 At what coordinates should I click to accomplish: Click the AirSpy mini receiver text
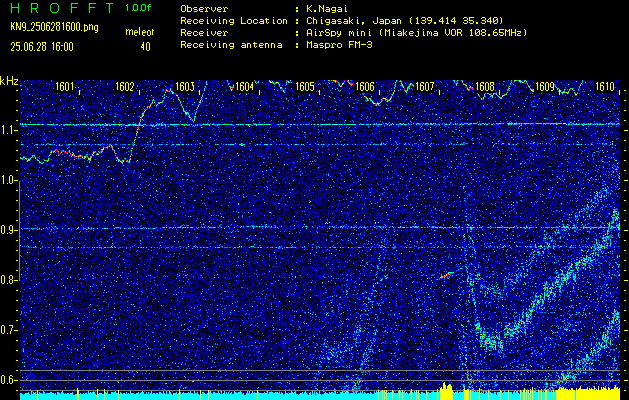pyautogui.click(x=416, y=33)
